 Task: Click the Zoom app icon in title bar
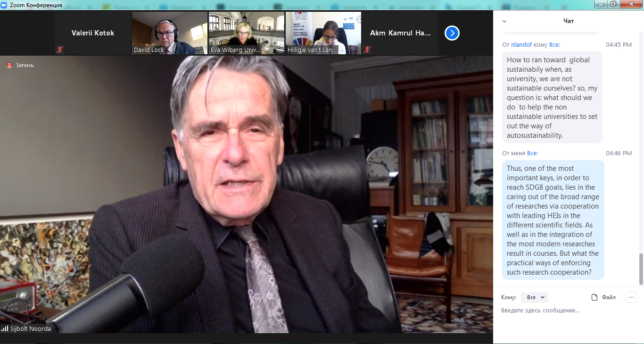(x=5, y=5)
